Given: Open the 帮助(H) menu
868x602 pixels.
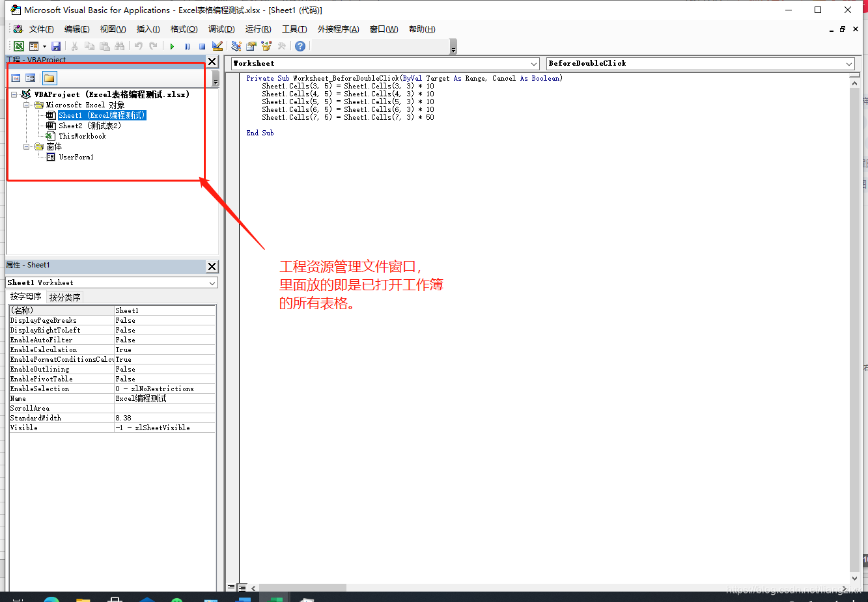Looking at the screenshot, I should 422,29.
